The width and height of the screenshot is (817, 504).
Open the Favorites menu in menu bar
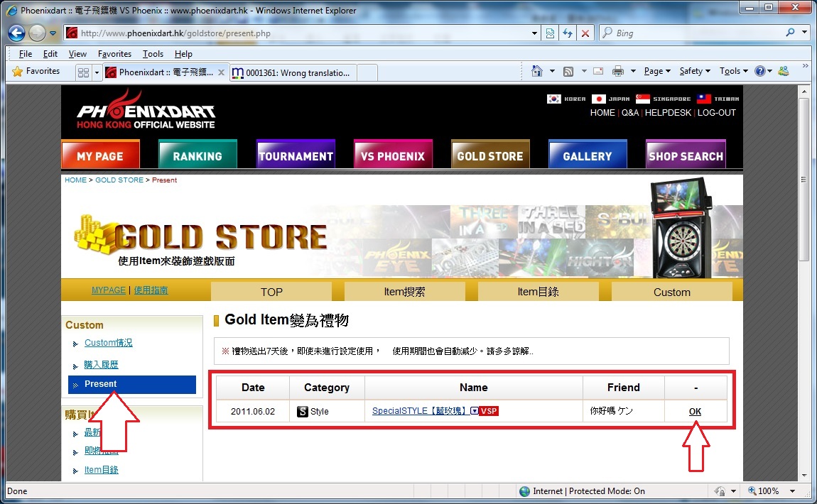[114, 54]
